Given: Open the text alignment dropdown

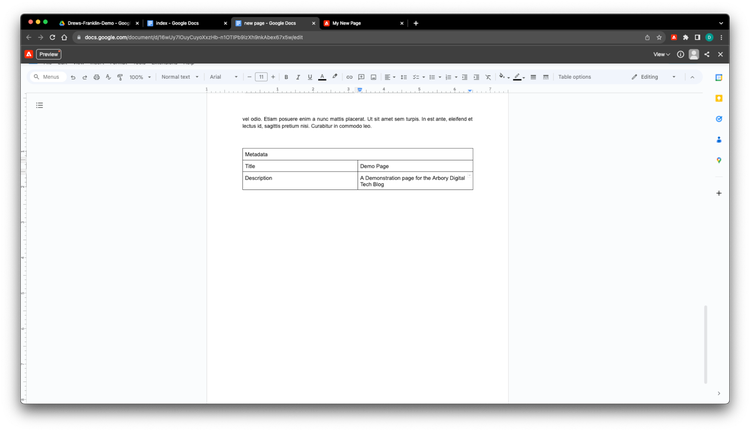Looking at the screenshot, I should (390, 77).
